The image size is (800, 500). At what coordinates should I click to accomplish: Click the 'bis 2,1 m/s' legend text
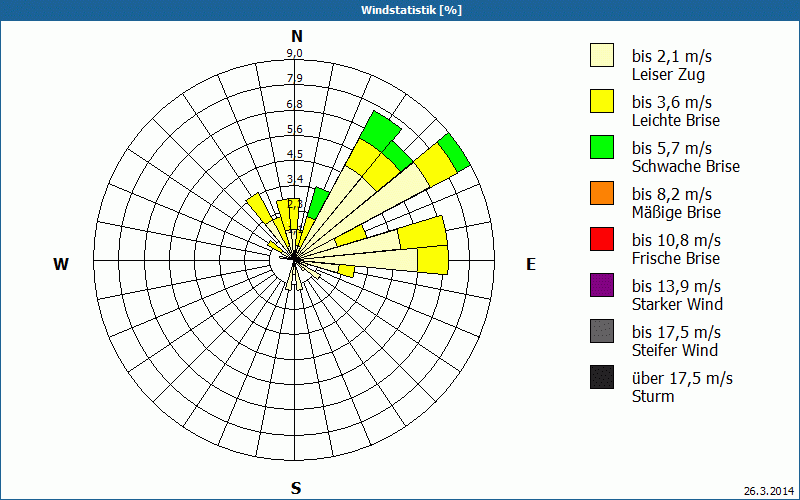click(x=671, y=56)
